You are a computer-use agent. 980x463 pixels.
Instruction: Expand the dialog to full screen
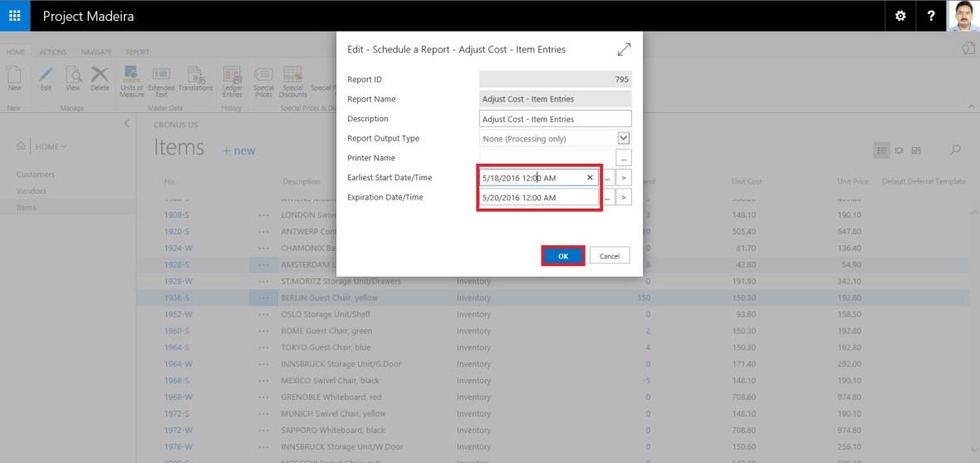click(x=625, y=50)
